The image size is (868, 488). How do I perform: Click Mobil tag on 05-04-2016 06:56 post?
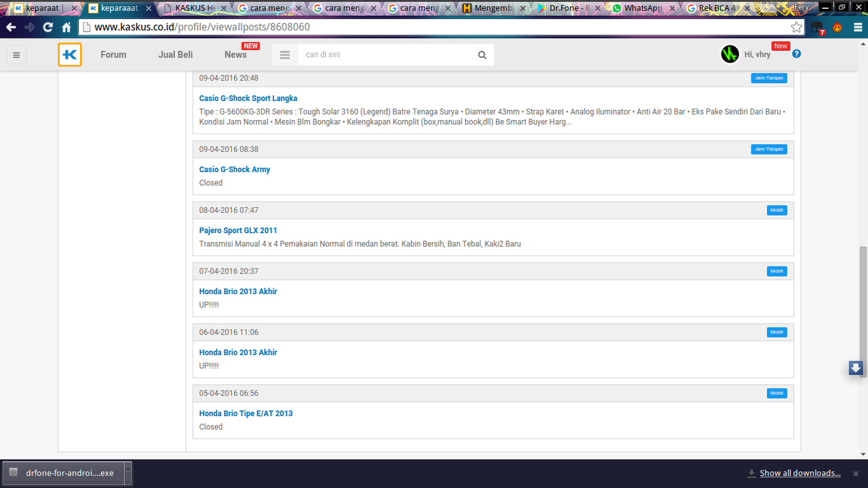pyautogui.click(x=777, y=393)
